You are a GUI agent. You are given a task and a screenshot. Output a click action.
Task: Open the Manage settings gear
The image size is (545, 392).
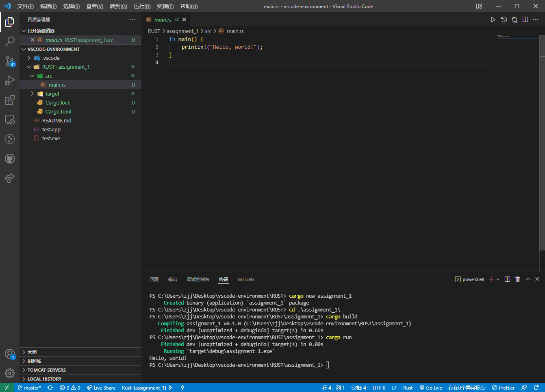pos(10,373)
